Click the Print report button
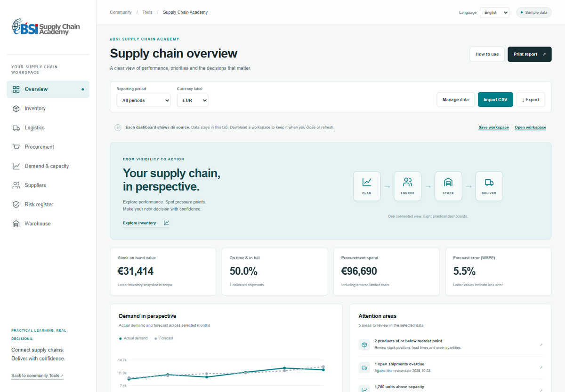 (529, 54)
